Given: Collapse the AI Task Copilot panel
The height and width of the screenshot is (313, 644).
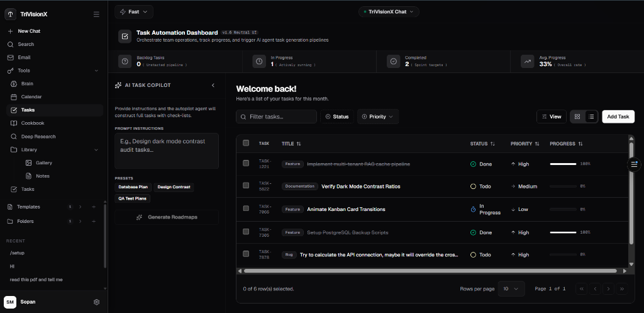Looking at the screenshot, I should point(213,85).
